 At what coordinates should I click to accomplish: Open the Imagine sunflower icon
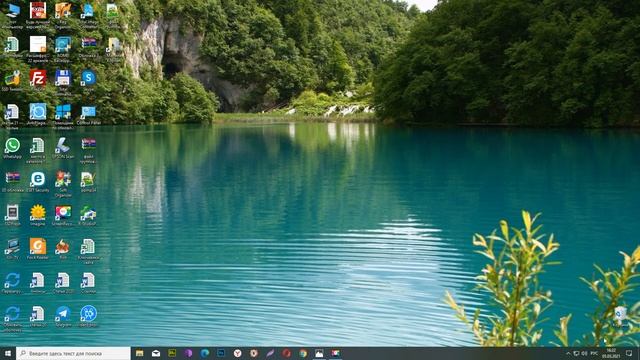(x=38, y=213)
